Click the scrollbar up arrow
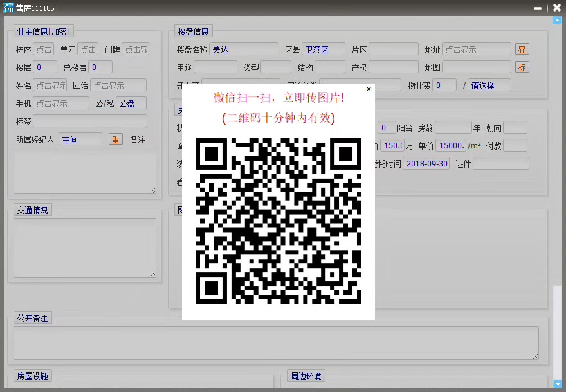Viewport: 566px width, 392px height. pyautogui.click(x=558, y=21)
